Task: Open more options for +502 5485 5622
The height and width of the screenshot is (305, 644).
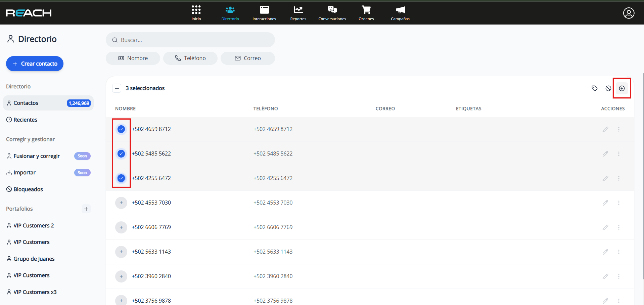Action: click(x=618, y=154)
